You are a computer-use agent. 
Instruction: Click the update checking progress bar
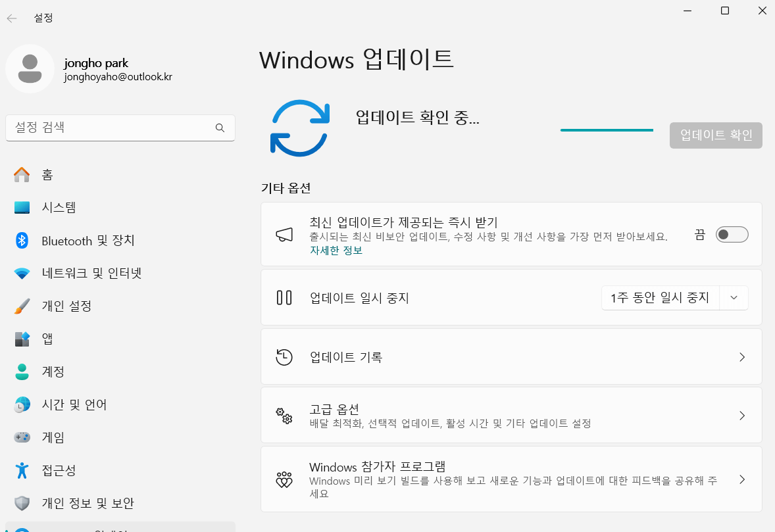coord(607,130)
